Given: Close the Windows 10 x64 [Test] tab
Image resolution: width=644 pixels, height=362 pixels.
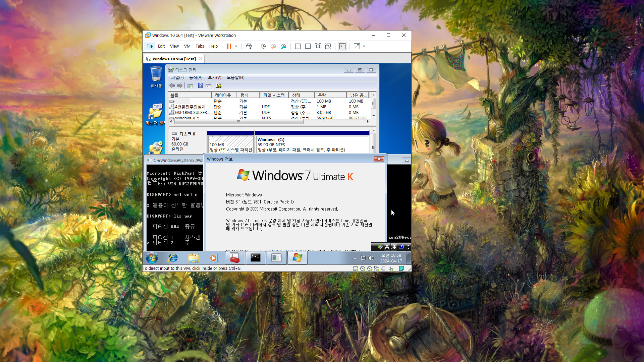Looking at the screenshot, I should click(201, 59).
